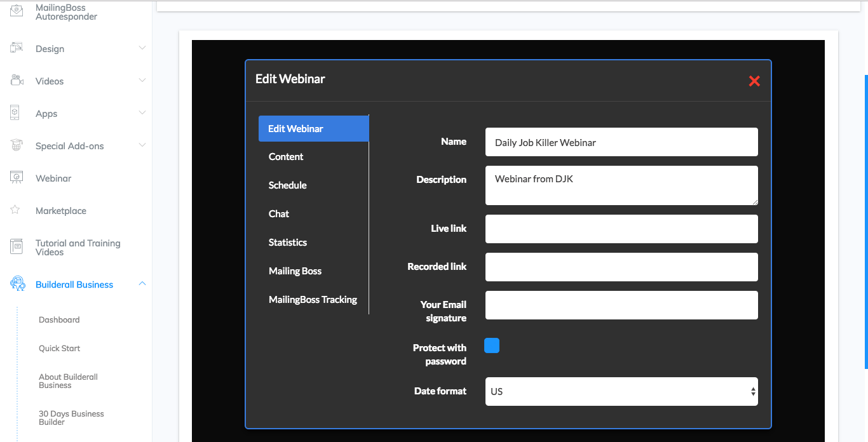The height and width of the screenshot is (442, 868).
Task: Click the Your Email signature field
Action: pos(621,305)
